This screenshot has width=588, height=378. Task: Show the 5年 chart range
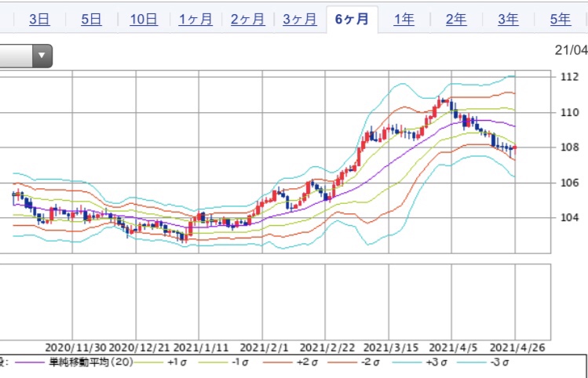click(x=561, y=19)
